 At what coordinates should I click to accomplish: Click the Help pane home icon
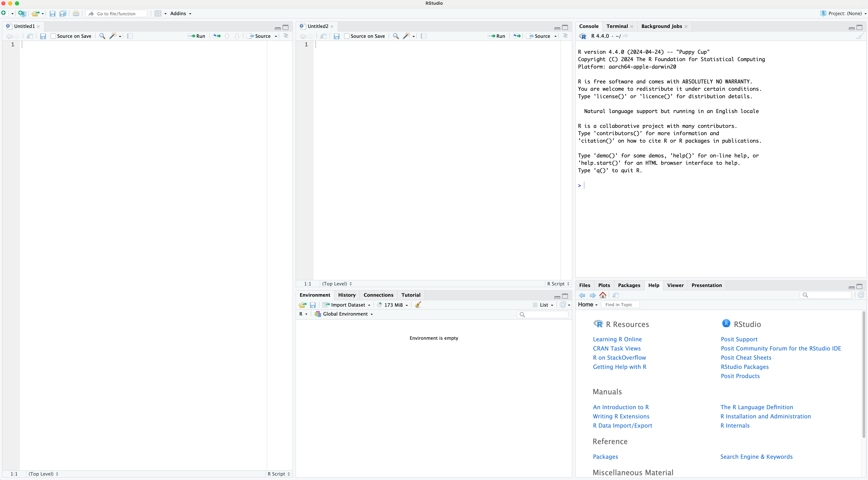coord(603,295)
